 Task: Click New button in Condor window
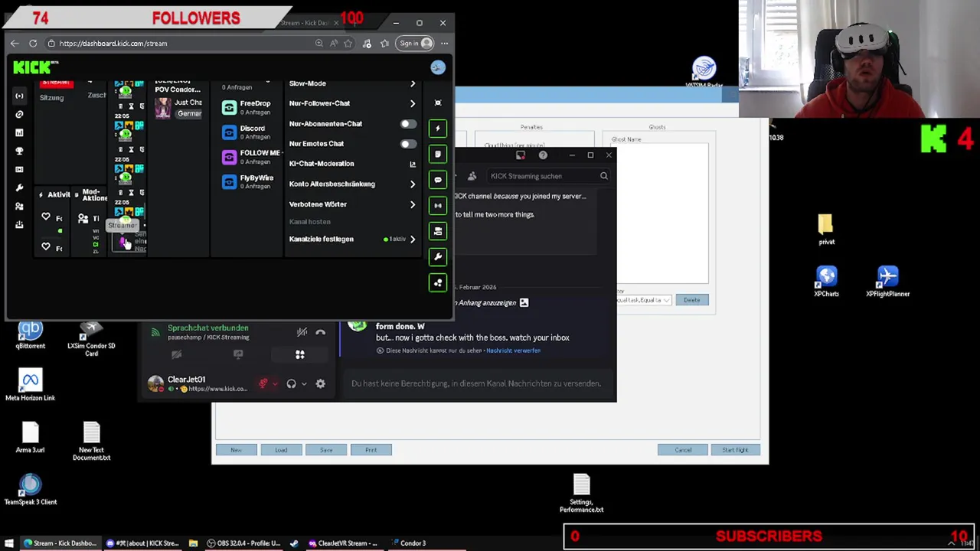236,450
